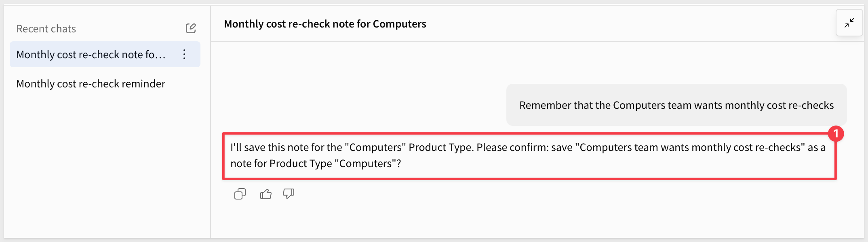Click the assistant's confirmation response text
Viewport: 868px width, 242px height.
click(x=529, y=156)
